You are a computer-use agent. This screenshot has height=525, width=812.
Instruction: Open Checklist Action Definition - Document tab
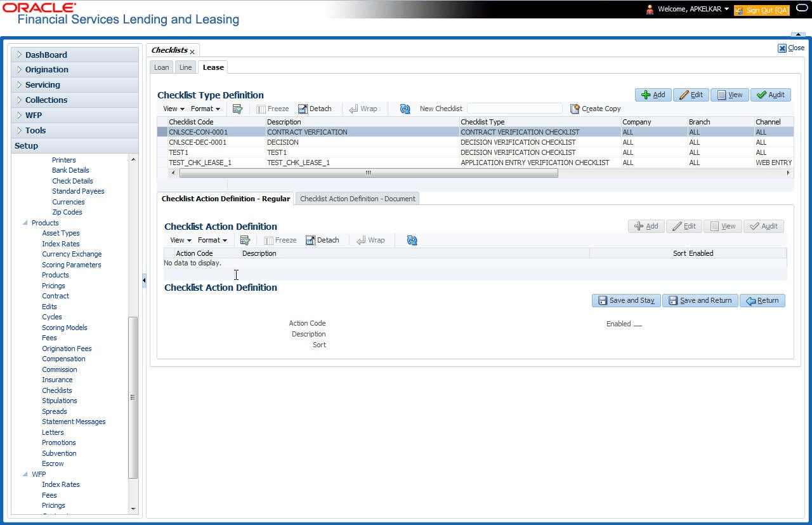click(358, 199)
